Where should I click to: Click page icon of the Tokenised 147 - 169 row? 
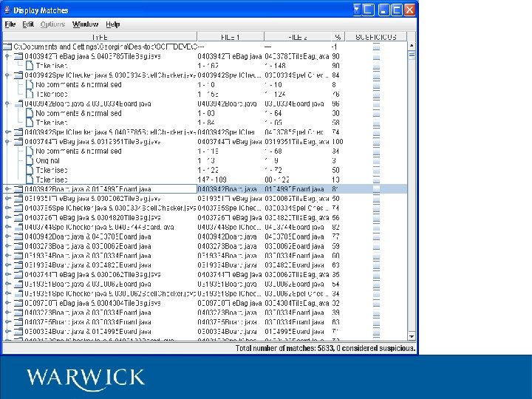30,180
